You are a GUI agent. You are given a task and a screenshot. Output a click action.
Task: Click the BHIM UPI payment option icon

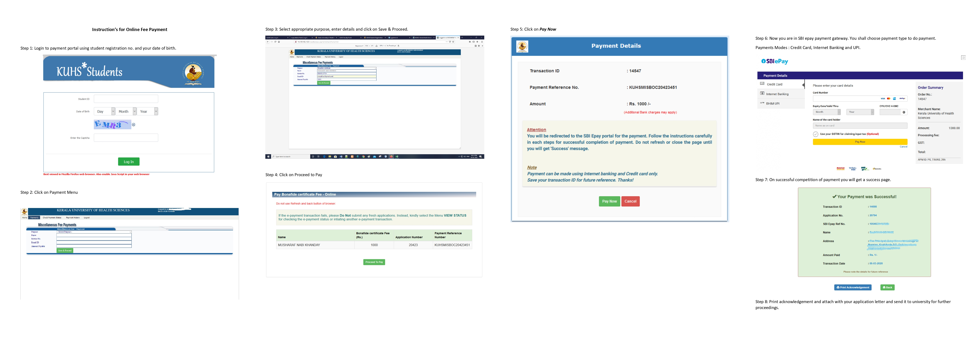(762, 103)
